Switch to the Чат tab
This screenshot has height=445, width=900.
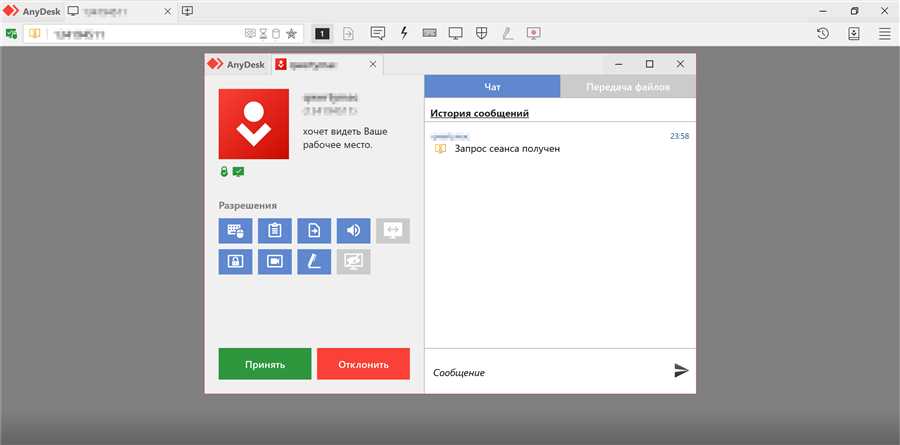point(492,87)
